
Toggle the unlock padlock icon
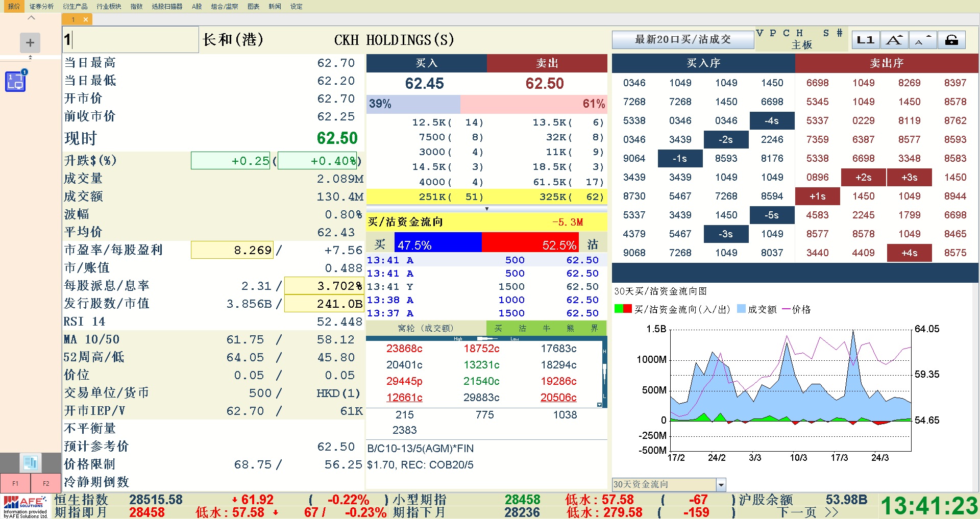tap(951, 40)
